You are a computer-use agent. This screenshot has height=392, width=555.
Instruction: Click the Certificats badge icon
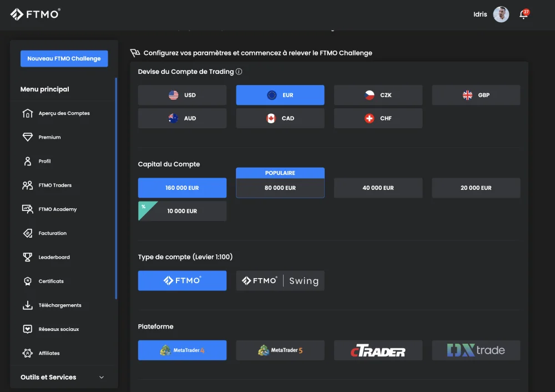(x=28, y=281)
